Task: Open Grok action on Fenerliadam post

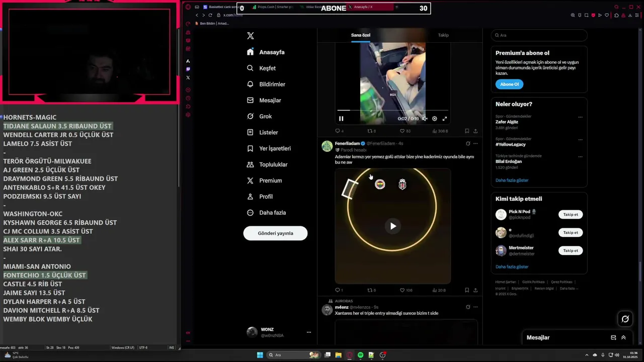Action: coord(468,144)
